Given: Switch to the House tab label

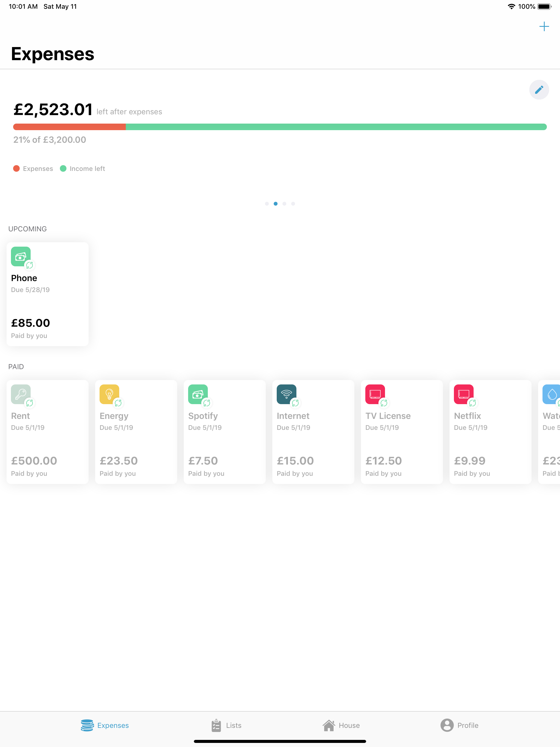Looking at the screenshot, I should tap(349, 725).
